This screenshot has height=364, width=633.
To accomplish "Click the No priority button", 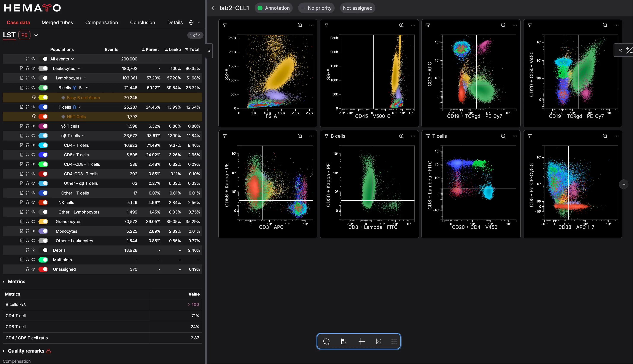I will [316, 8].
